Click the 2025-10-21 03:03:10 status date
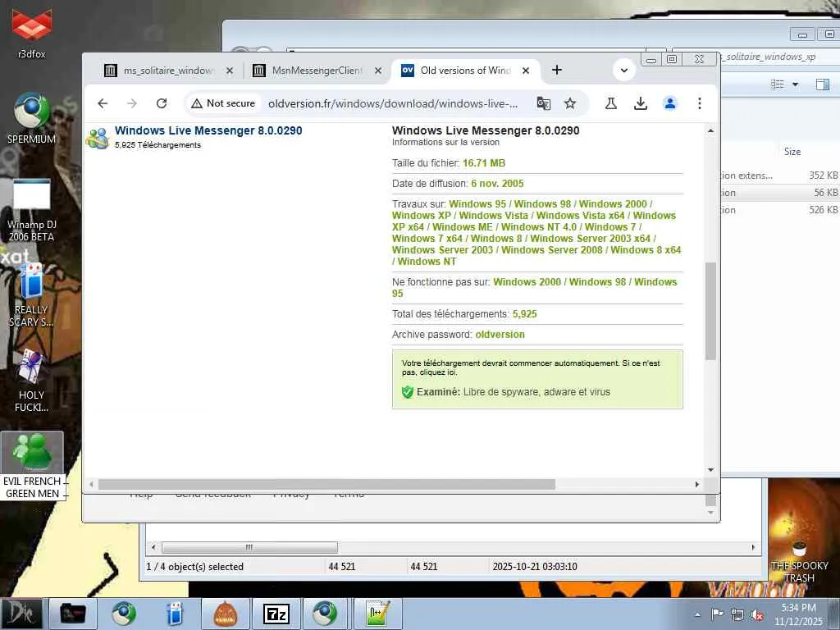840x630 pixels. 535,566
